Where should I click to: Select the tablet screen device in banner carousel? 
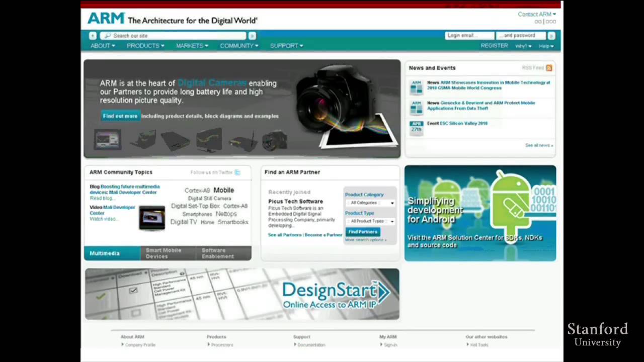pyautogui.click(x=107, y=139)
